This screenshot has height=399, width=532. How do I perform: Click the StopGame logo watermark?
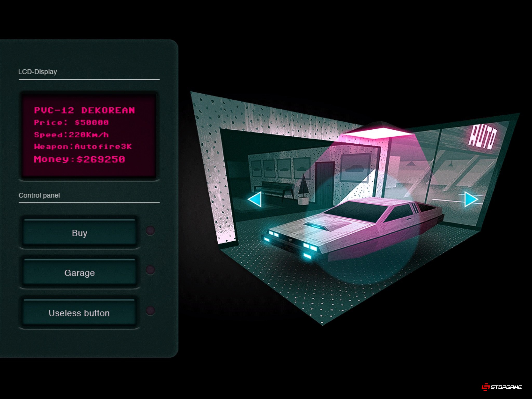pyautogui.click(x=502, y=387)
